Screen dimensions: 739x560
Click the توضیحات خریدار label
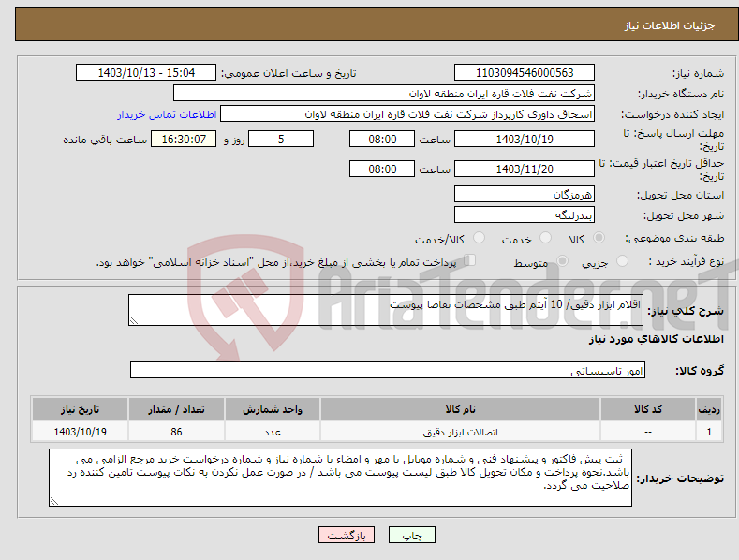pyautogui.click(x=680, y=479)
